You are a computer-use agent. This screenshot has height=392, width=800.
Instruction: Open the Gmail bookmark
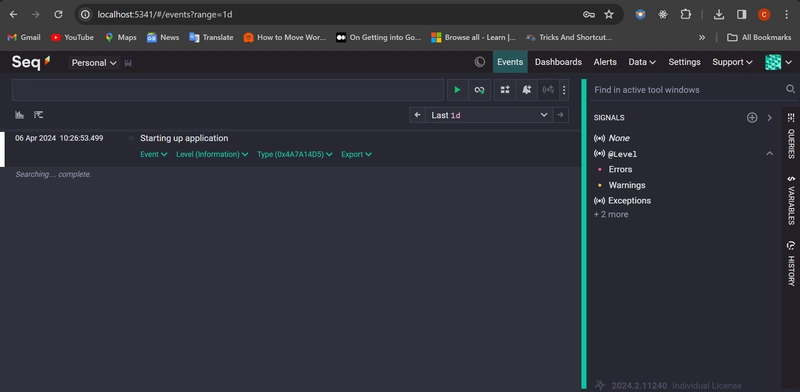24,37
